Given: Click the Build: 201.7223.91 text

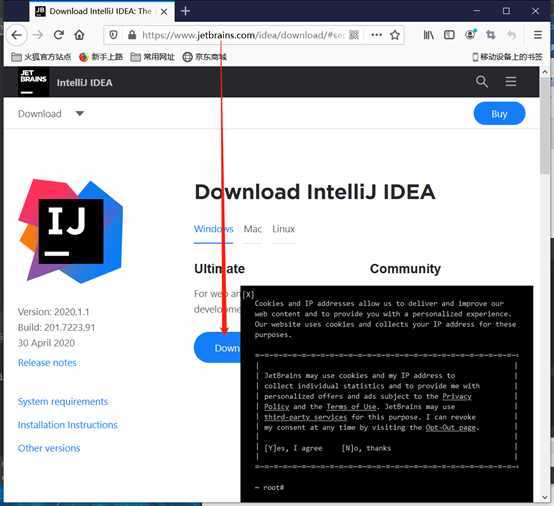Looking at the screenshot, I should (57, 327).
